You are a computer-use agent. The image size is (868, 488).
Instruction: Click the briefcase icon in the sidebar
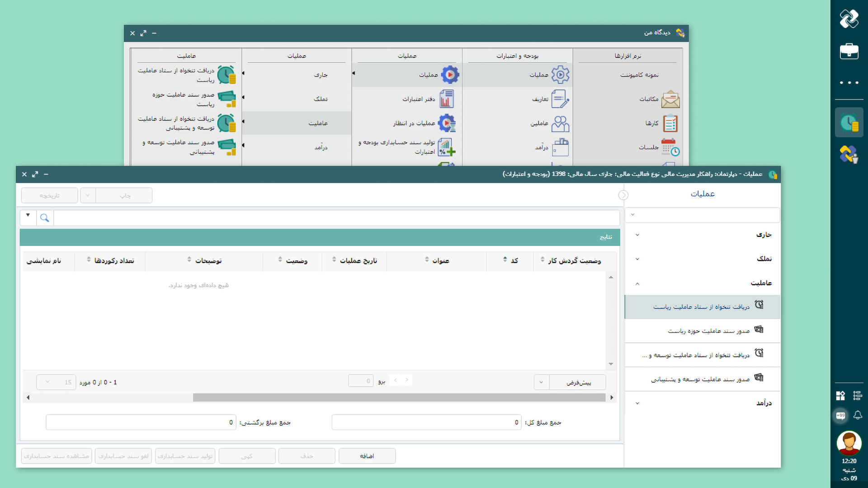pos(849,51)
